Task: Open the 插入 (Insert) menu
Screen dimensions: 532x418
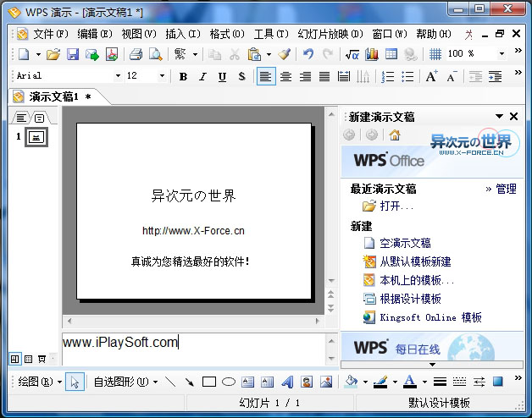Action: coord(183,34)
